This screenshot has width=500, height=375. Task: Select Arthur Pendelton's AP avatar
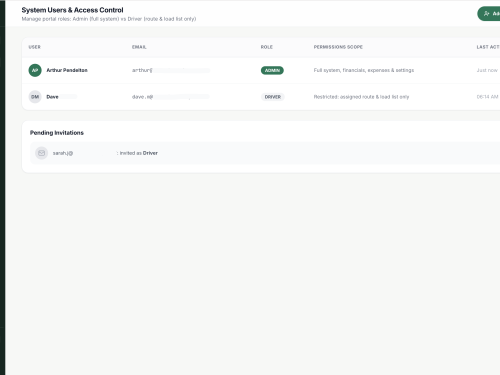[x=35, y=70]
